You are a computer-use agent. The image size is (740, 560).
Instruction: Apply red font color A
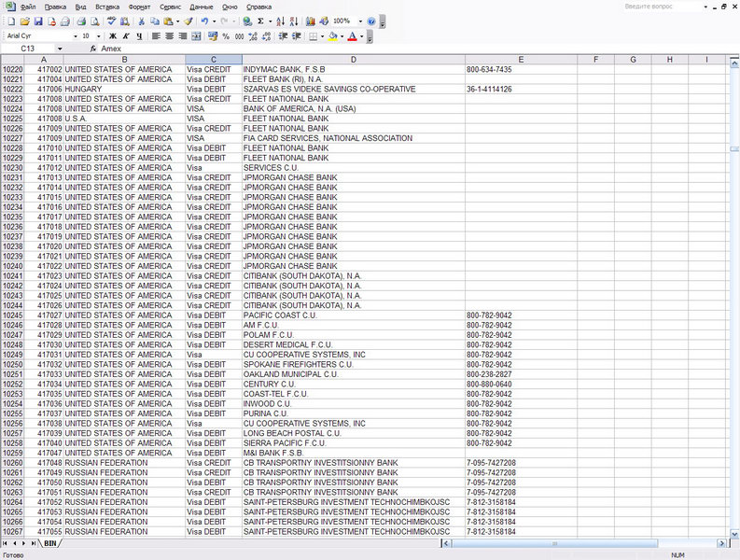pos(352,36)
